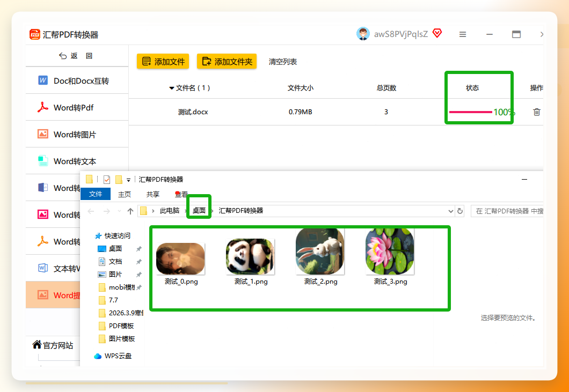
Task: Click the 汇帮PDF转换器 app logo icon
Action: 35,34
